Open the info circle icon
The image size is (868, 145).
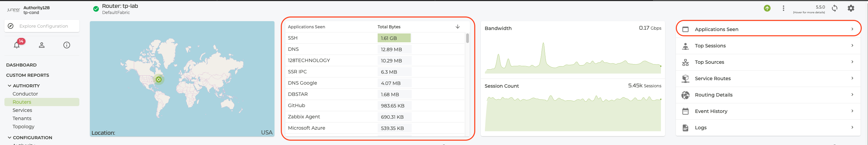pos(67,45)
